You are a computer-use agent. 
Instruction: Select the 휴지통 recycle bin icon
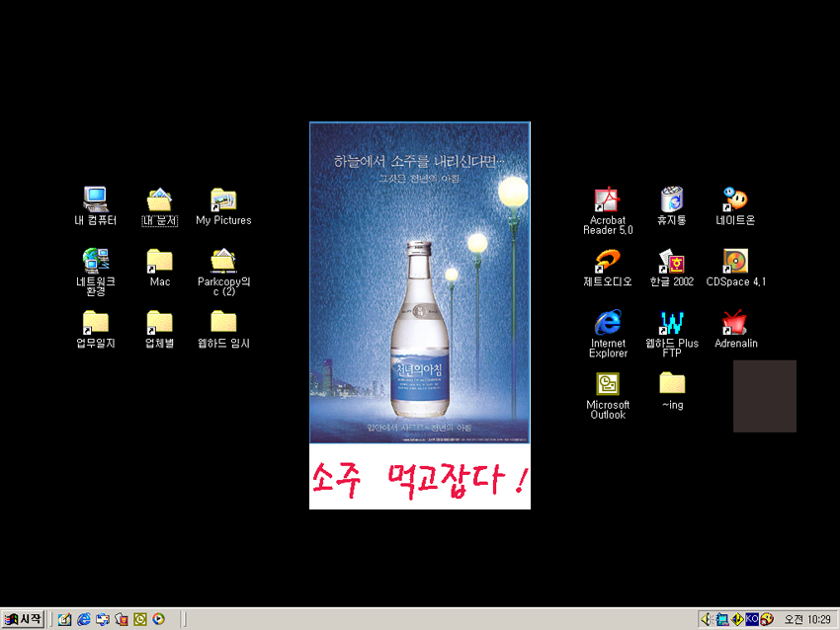pyautogui.click(x=672, y=200)
